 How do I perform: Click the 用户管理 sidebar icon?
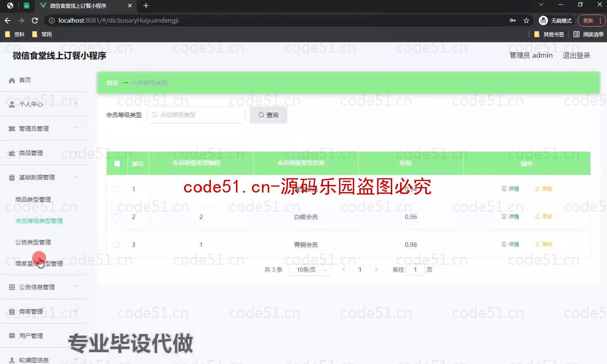point(12,336)
